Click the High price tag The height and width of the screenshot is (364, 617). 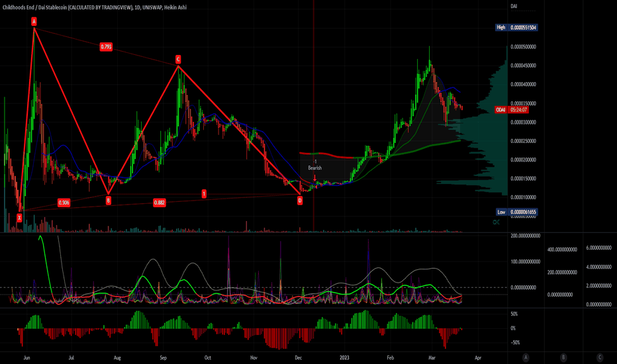click(501, 28)
